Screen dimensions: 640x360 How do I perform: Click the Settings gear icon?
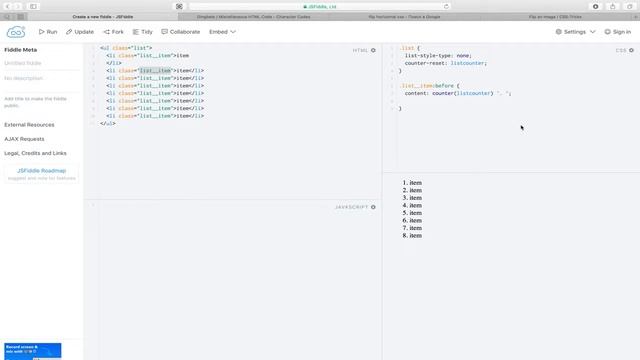pyautogui.click(x=558, y=32)
